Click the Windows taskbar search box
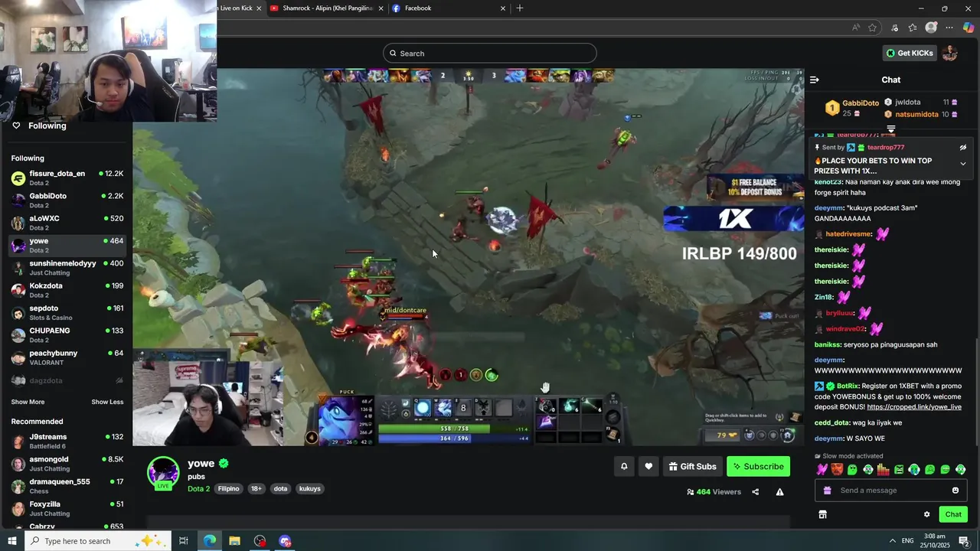 (99, 541)
